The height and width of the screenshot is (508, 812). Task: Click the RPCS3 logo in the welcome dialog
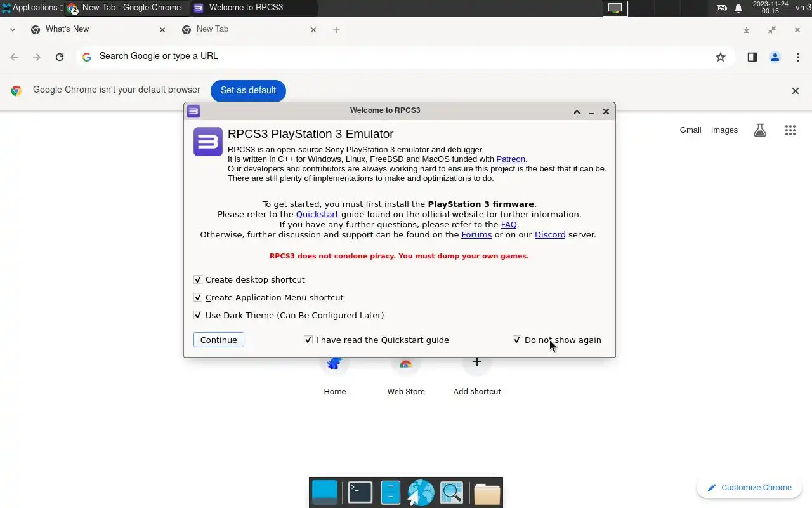pyautogui.click(x=207, y=141)
